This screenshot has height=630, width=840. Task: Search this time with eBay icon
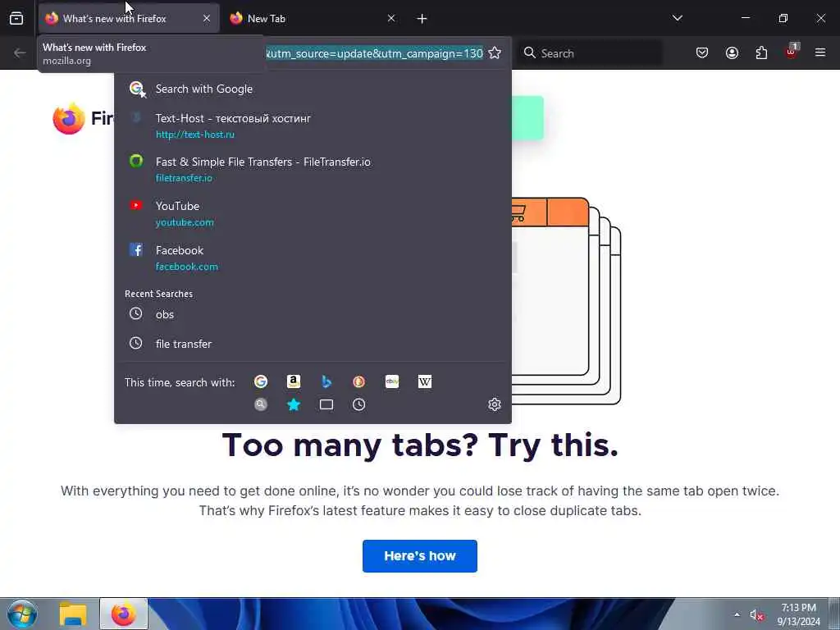[392, 381]
